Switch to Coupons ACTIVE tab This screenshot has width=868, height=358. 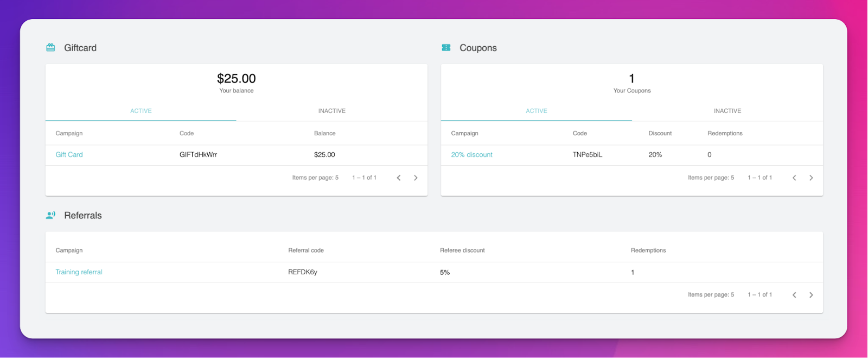coord(537,111)
